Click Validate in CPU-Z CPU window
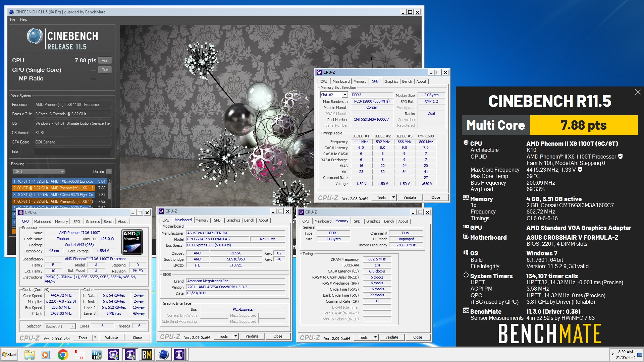Viewport: 644px width, 362px height. point(111,338)
